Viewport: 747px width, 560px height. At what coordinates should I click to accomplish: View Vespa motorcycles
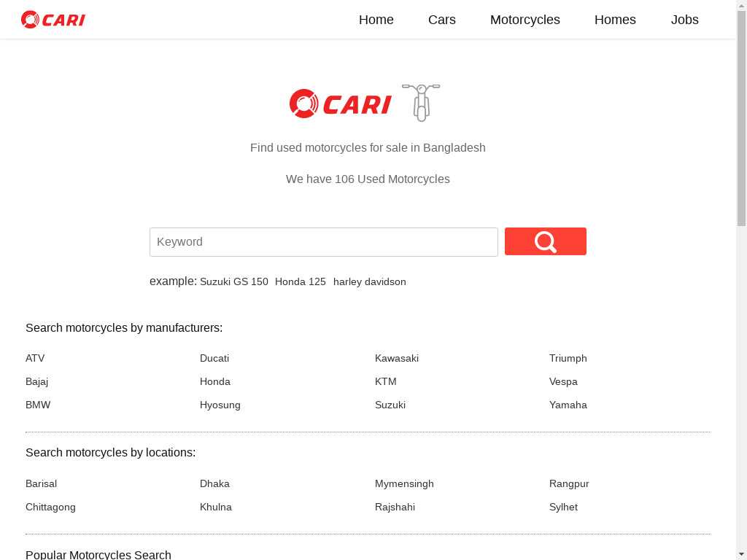coord(563,381)
